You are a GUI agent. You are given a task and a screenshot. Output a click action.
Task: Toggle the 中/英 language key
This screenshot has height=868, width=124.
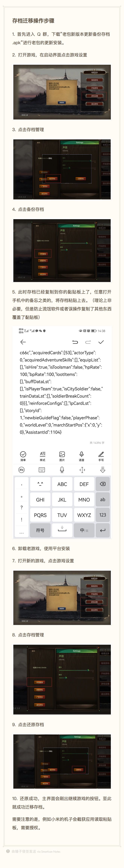pos(84,530)
